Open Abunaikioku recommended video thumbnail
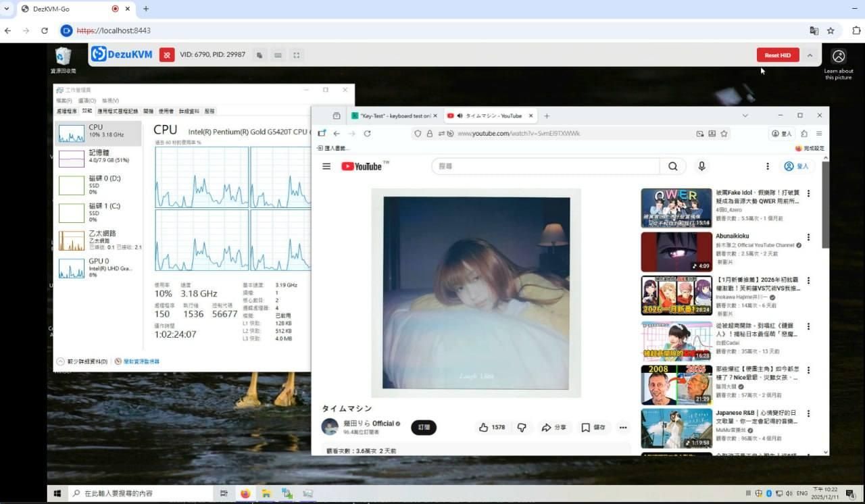 [676, 252]
